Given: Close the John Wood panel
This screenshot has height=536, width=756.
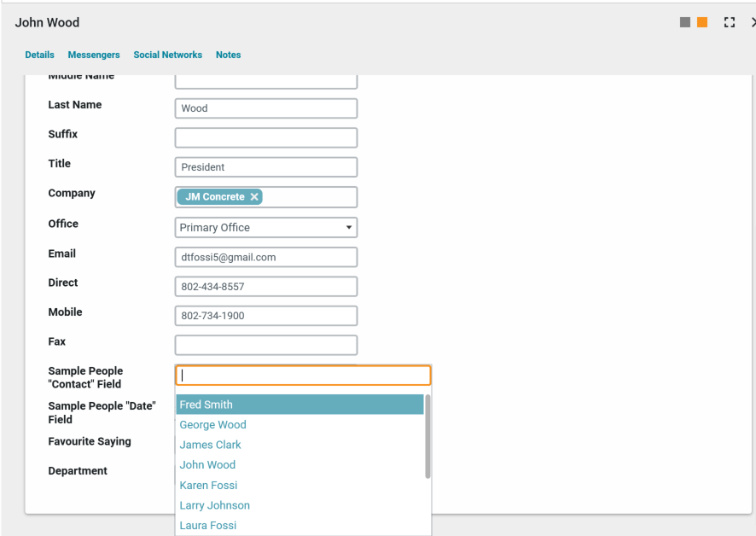Looking at the screenshot, I should [x=753, y=23].
